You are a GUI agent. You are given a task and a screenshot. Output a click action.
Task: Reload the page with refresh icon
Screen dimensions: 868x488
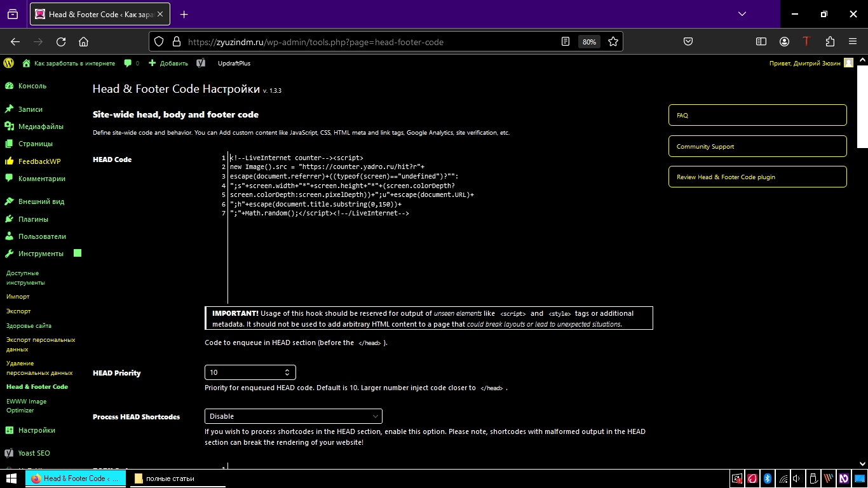click(x=61, y=41)
